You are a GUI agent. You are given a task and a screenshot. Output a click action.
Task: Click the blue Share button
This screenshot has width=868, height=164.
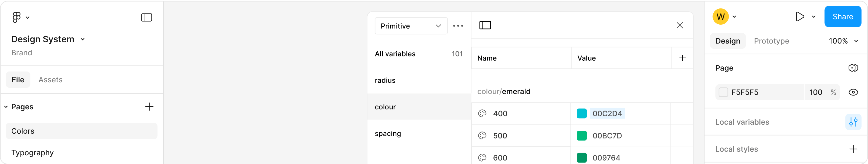pos(842,17)
